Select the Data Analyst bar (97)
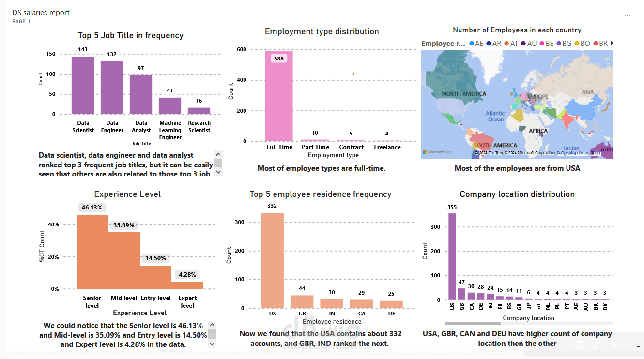 [141, 94]
